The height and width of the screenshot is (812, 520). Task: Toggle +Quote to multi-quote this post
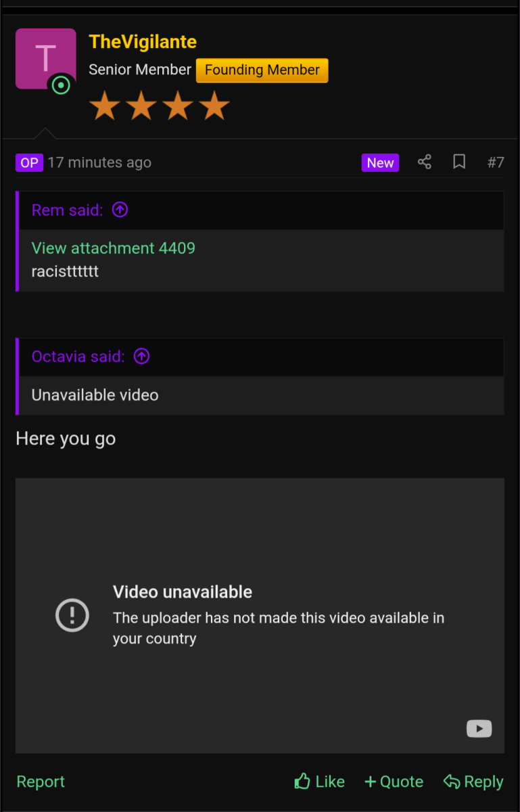(x=394, y=782)
